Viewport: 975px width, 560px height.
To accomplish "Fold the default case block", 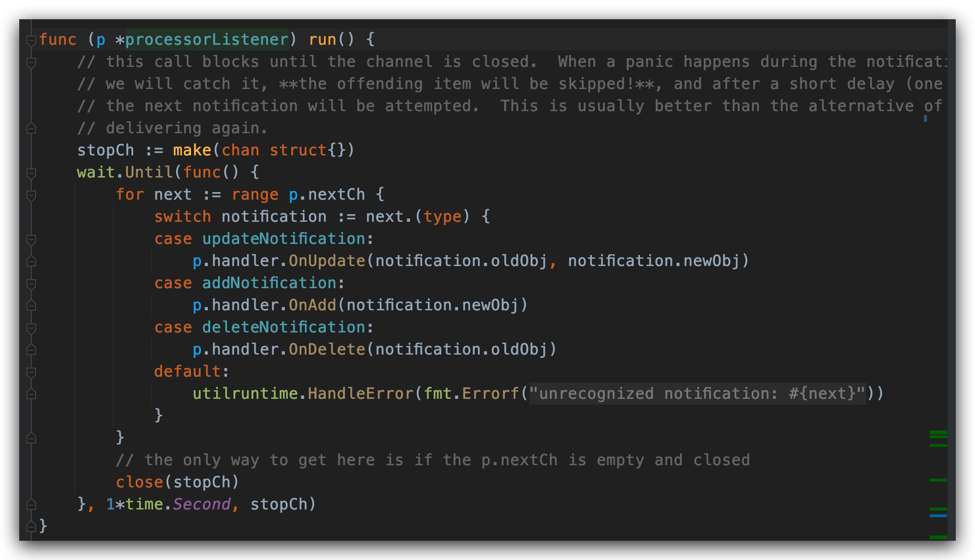I will [x=31, y=372].
